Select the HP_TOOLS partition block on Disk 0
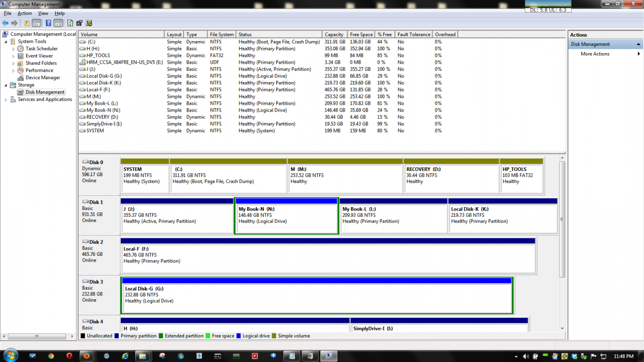The width and height of the screenshot is (644, 362). (x=521, y=176)
